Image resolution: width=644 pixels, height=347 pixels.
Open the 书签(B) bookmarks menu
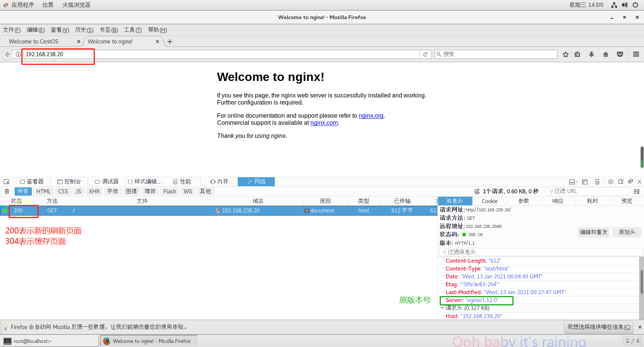(x=109, y=30)
